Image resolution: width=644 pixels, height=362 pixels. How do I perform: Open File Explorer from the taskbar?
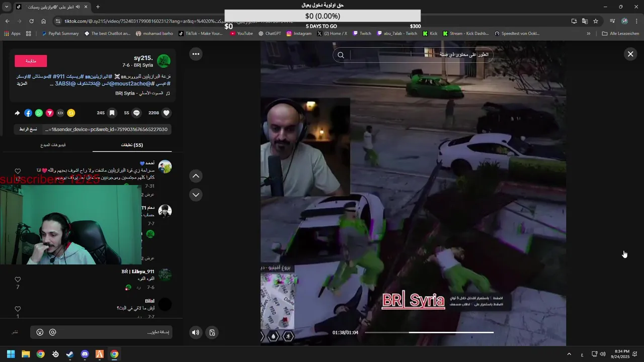[26, 354]
